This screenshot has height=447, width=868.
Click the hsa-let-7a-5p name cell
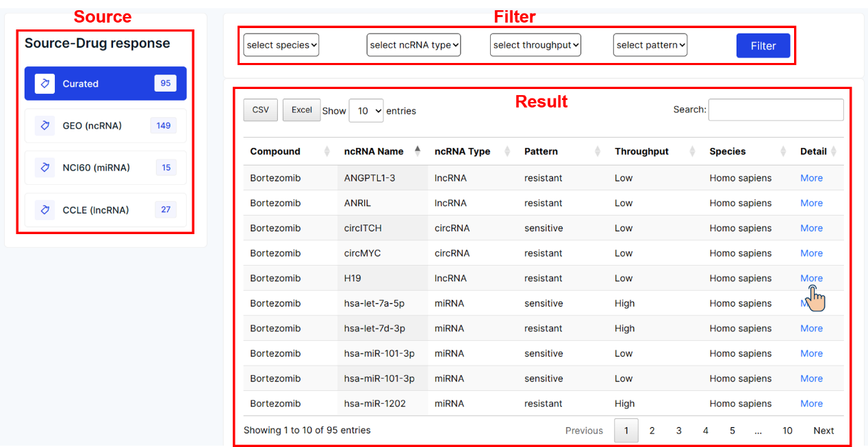tap(383, 303)
